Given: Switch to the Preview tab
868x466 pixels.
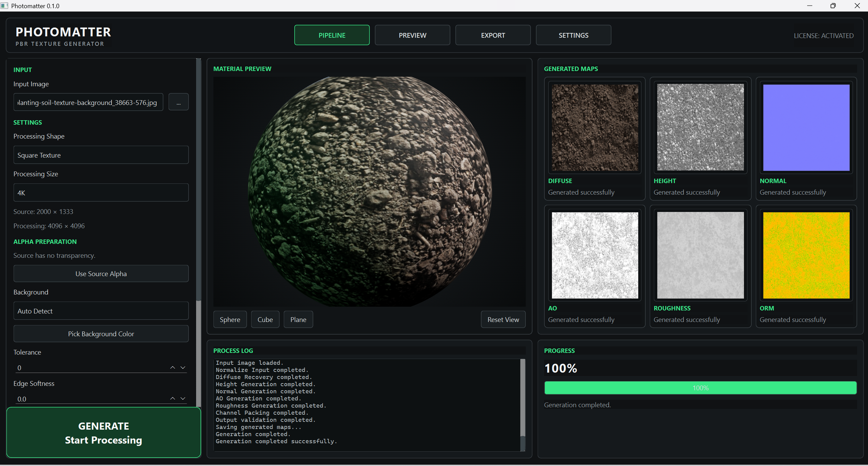Looking at the screenshot, I should [x=412, y=35].
